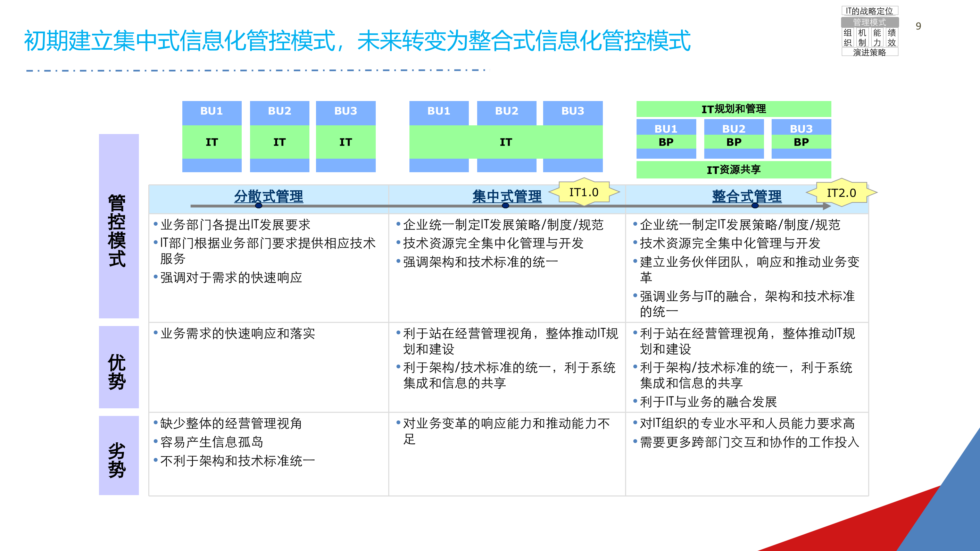Screen dimensions: 980x551
Task: Select the 机制 box in navigation map
Action: click(x=863, y=38)
